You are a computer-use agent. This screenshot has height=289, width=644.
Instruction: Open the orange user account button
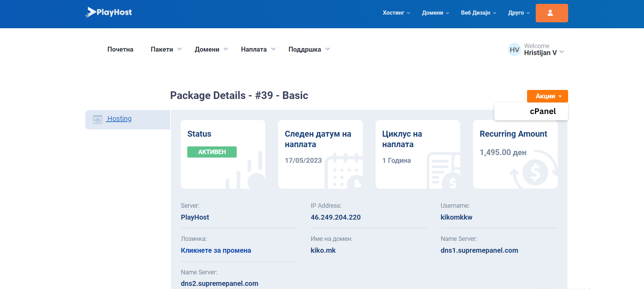pyautogui.click(x=552, y=13)
